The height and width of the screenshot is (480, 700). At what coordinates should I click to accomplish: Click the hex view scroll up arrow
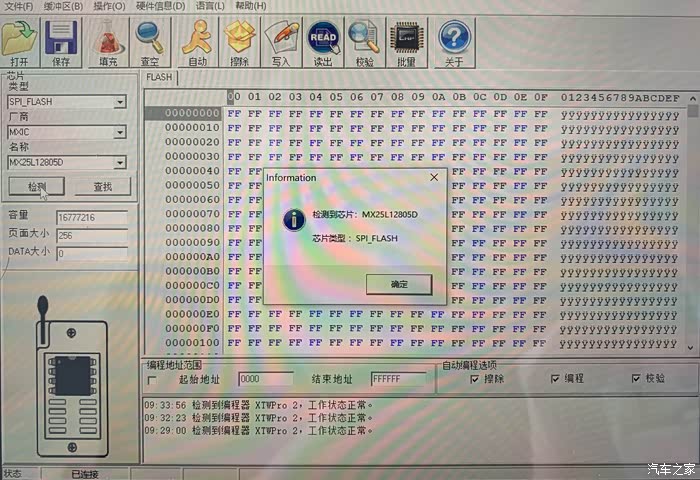point(693,98)
